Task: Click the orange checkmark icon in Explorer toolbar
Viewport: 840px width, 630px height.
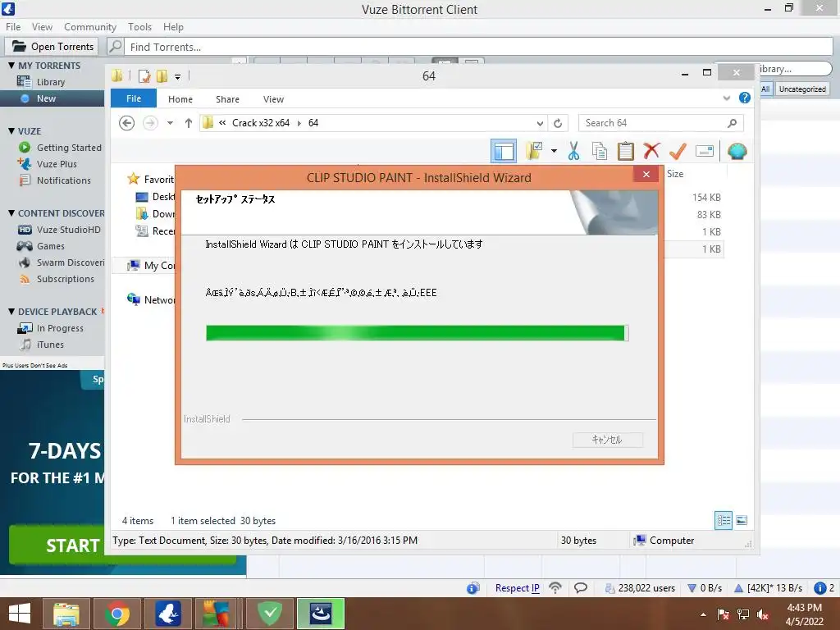Action: (678, 152)
